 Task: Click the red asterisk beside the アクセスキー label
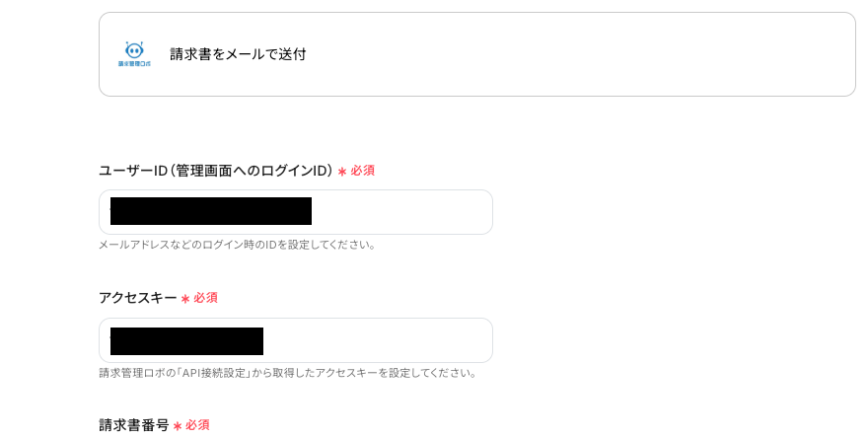coord(185,299)
